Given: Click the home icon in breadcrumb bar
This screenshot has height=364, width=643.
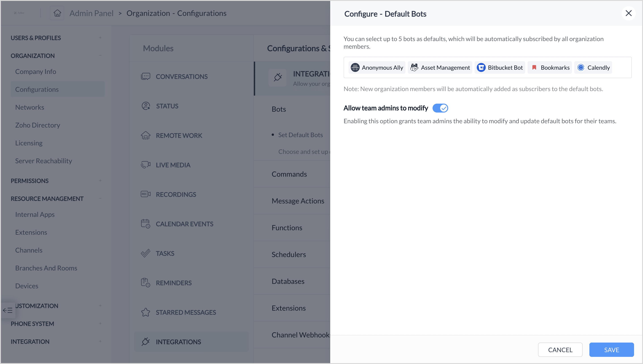Looking at the screenshot, I should click(x=57, y=13).
